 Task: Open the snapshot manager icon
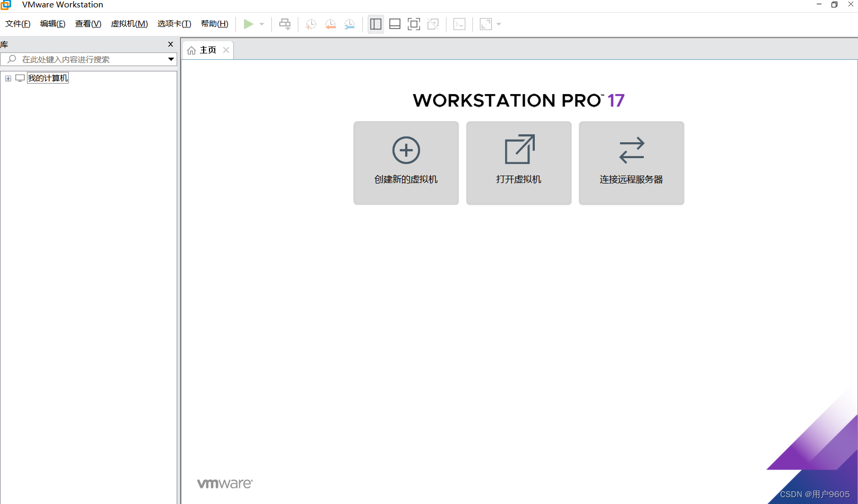coord(349,24)
